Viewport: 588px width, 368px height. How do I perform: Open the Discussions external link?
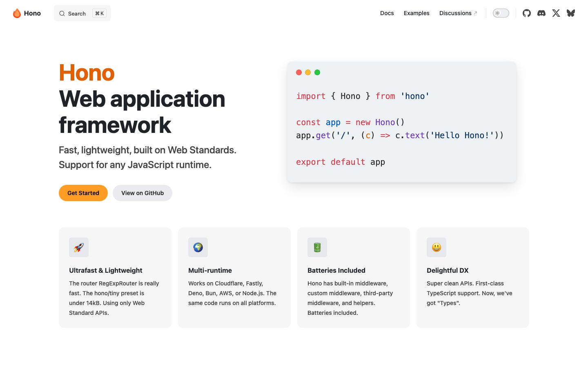[x=458, y=13]
